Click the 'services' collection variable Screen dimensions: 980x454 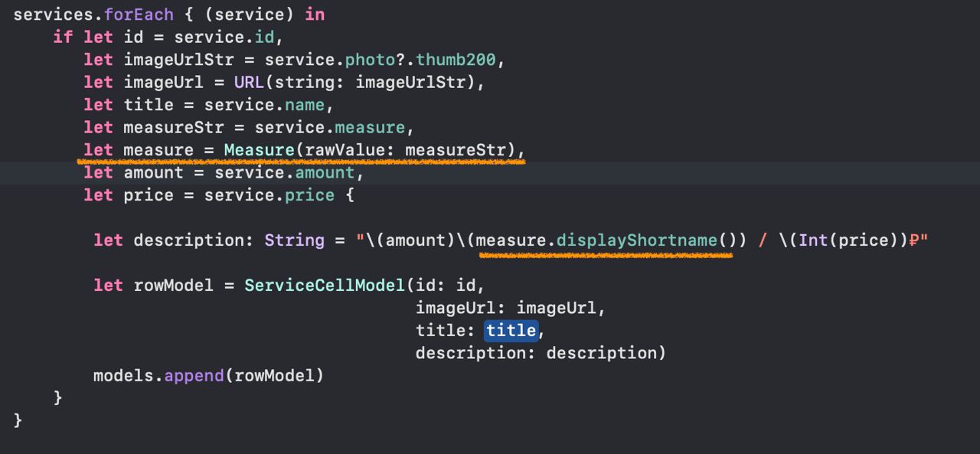pyautogui.click(x=54, y=14)
